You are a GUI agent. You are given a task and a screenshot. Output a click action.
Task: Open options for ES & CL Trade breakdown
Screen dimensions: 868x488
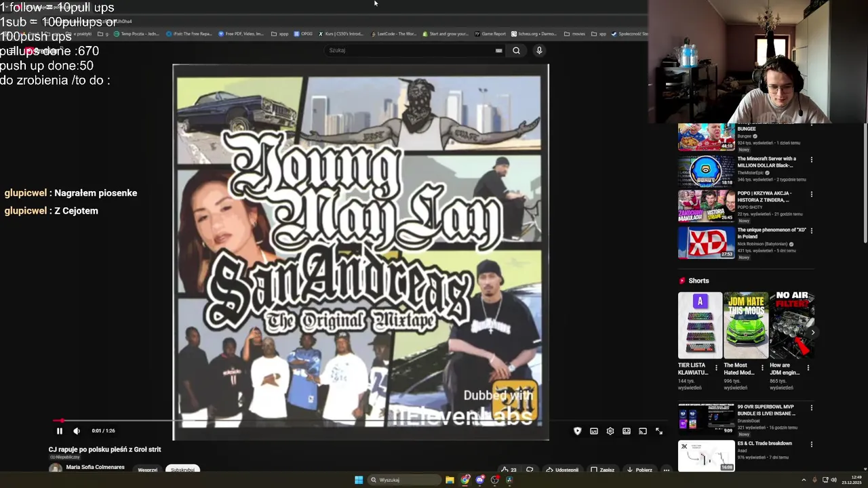point(811,444)
